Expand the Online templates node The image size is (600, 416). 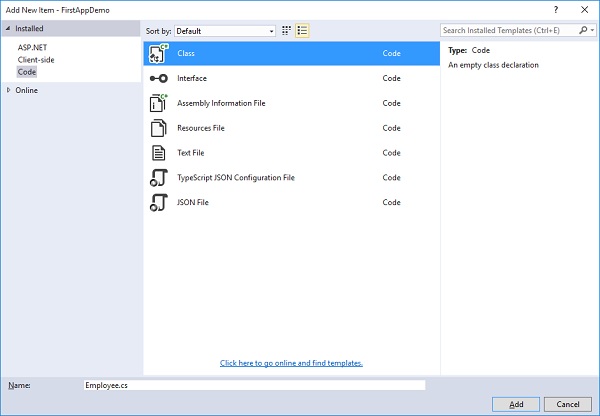[9, 90]
